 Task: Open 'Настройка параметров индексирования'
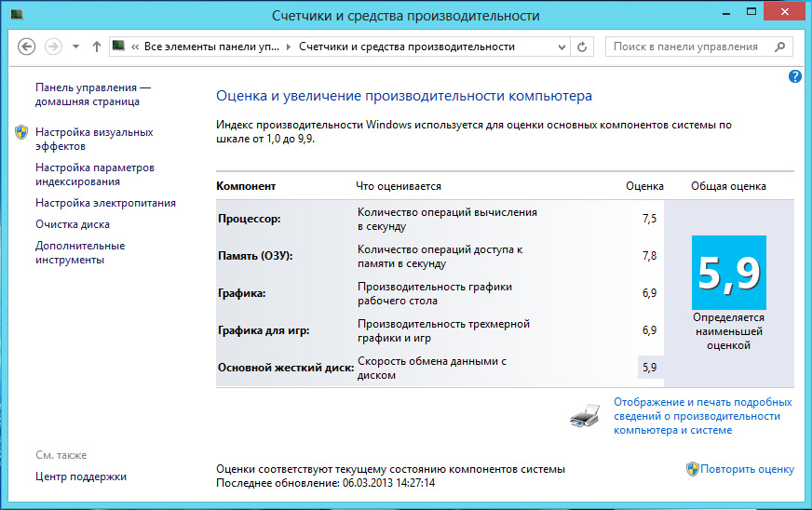coord(95,174)
